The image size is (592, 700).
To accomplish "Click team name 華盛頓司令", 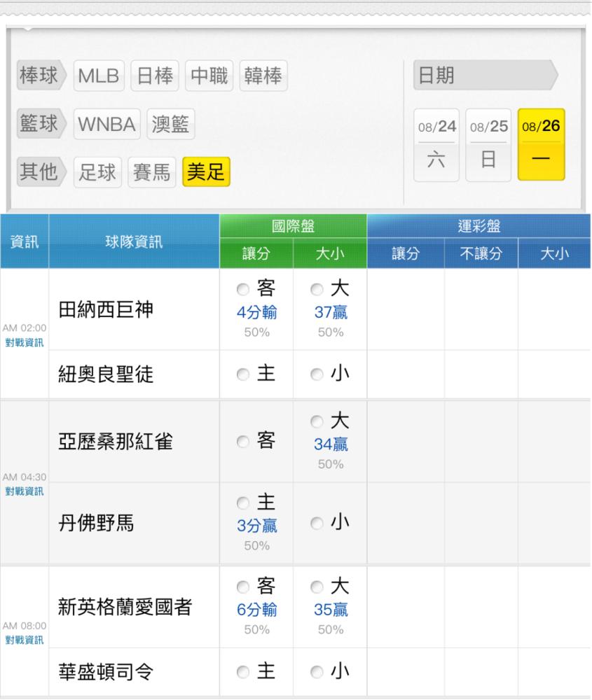I will [x=106, y=672].
